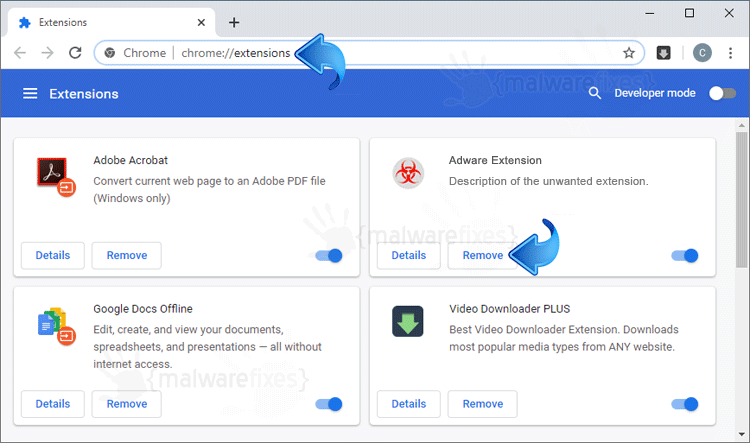Viewport: 750px width, 443px height.
Task: Bookmark this page with the star icon
Action: point(629,53)
